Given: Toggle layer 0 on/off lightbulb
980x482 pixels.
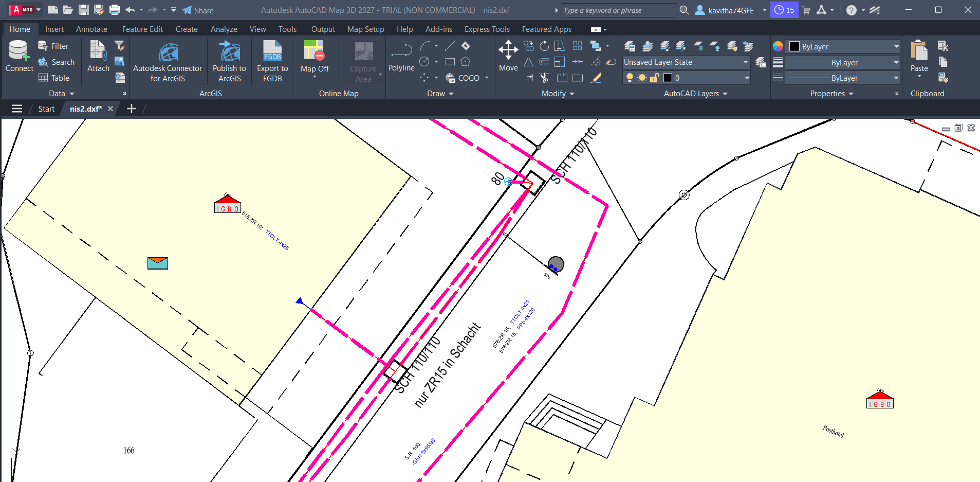Looking at the screenshot, I should tap(630, 78).
